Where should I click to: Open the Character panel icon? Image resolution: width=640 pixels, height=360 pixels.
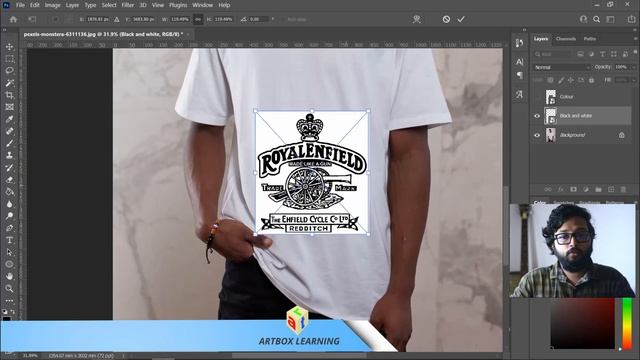coord(519,62)
